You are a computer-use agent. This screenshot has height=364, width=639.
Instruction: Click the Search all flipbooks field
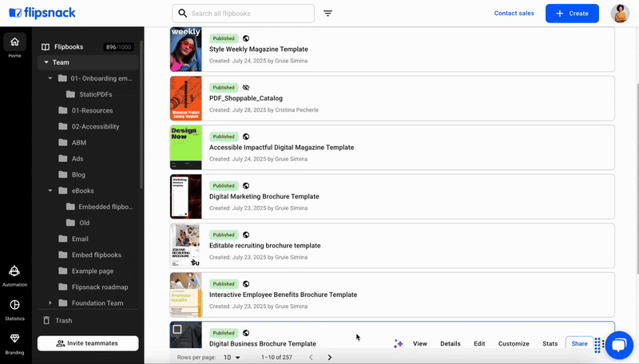248,14
